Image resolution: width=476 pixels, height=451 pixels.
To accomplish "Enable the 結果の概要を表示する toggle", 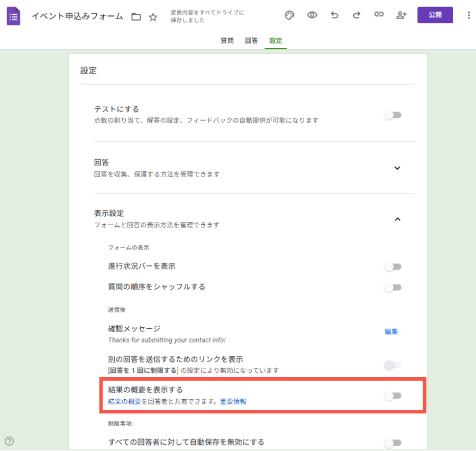I will [392, 396].
